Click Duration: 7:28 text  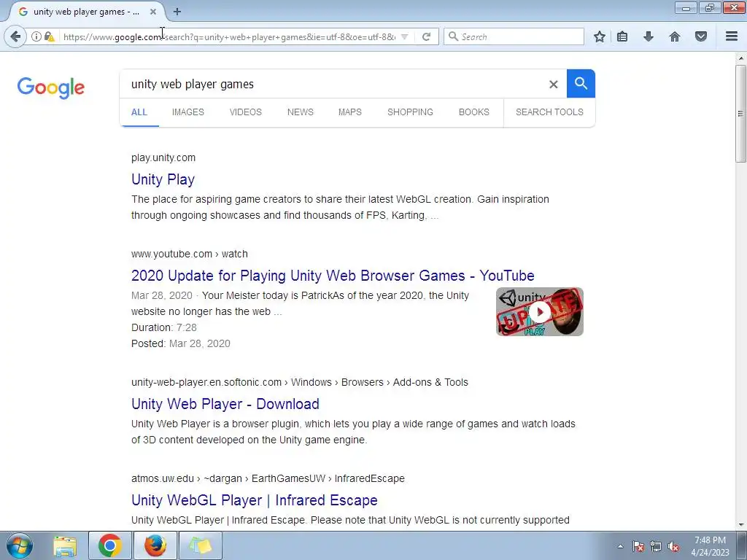pos(164,327)
